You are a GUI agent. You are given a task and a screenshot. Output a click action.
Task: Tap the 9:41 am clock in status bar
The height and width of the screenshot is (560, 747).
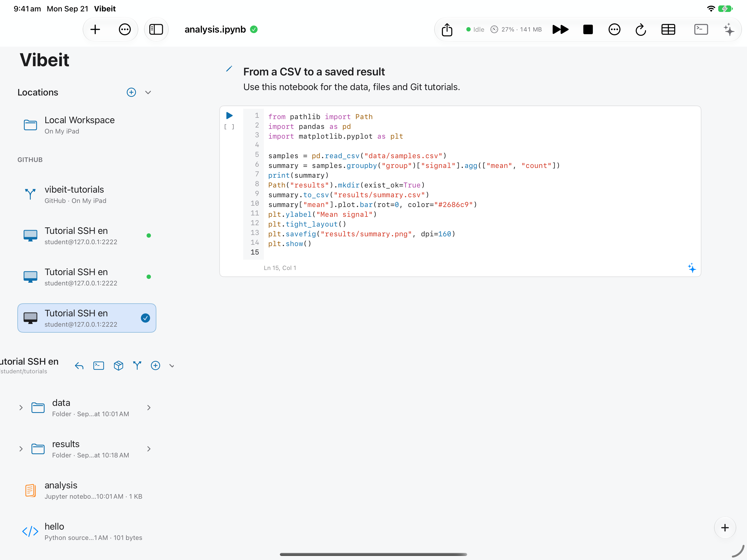point(27,9)
